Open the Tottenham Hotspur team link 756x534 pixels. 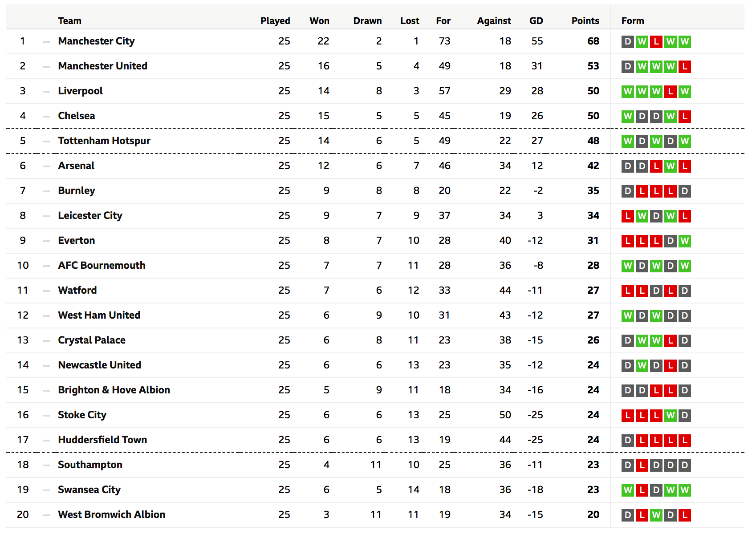pos(104,141)
